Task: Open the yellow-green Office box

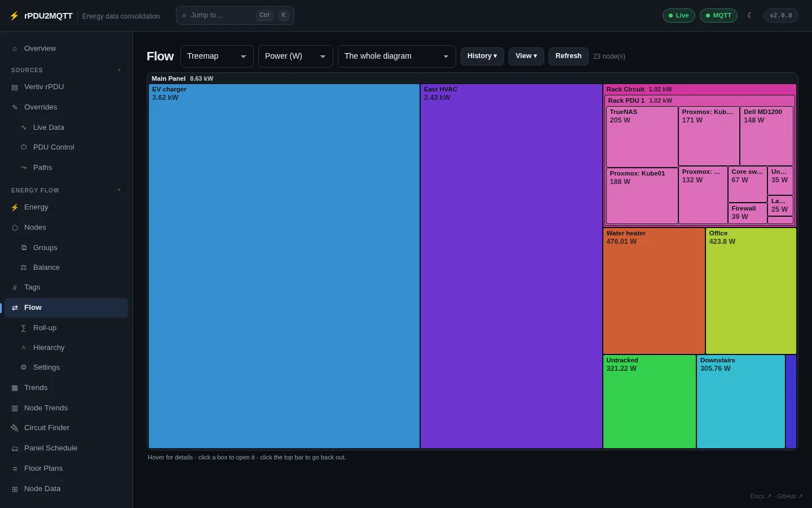Action: tap(751, 291)
